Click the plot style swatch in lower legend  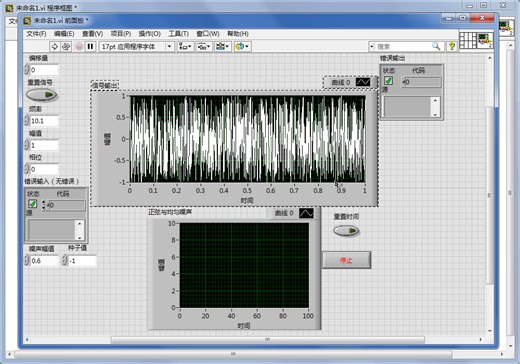coord(306,213)
